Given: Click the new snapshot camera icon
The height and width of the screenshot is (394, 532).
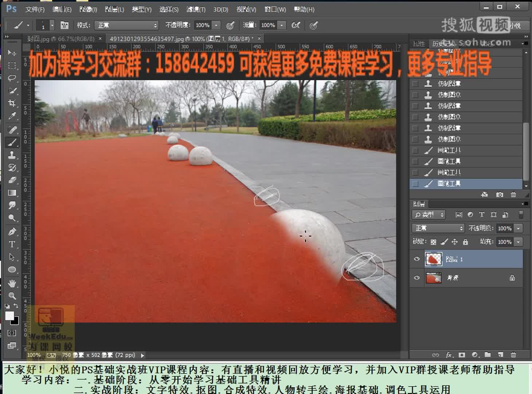Looking at the screenshot, I should tap(499, 194).
